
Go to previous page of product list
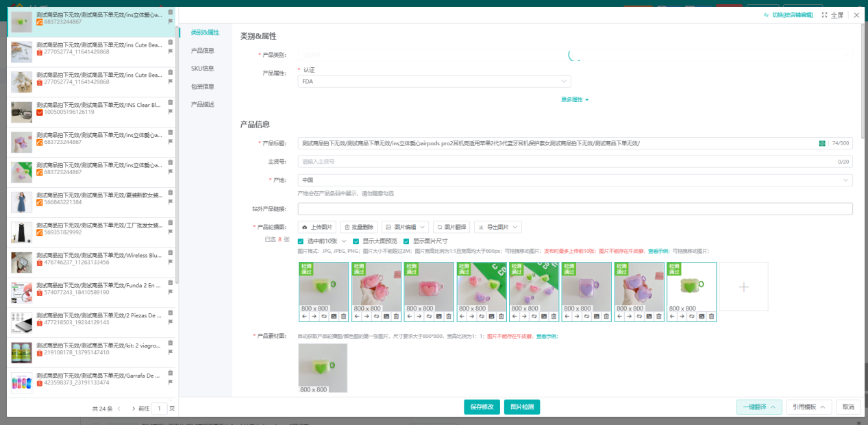point(119,409)
